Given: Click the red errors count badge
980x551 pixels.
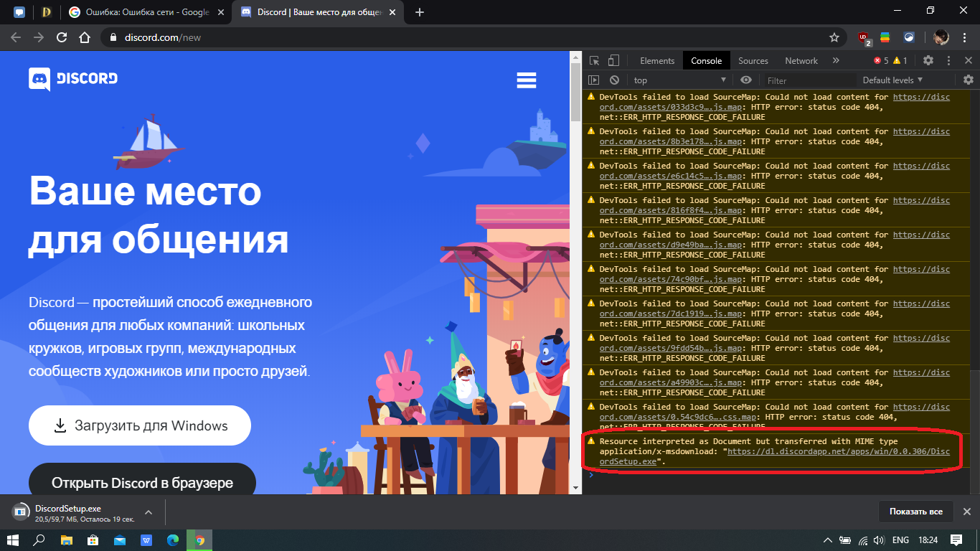Looking at the screenshot, I should (x=881, y=61).
